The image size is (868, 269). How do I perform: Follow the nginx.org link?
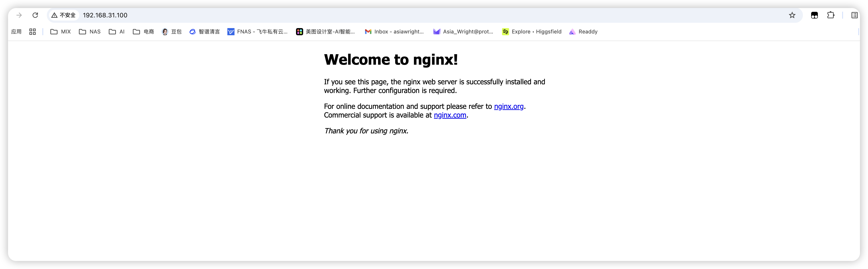(509, 107)
